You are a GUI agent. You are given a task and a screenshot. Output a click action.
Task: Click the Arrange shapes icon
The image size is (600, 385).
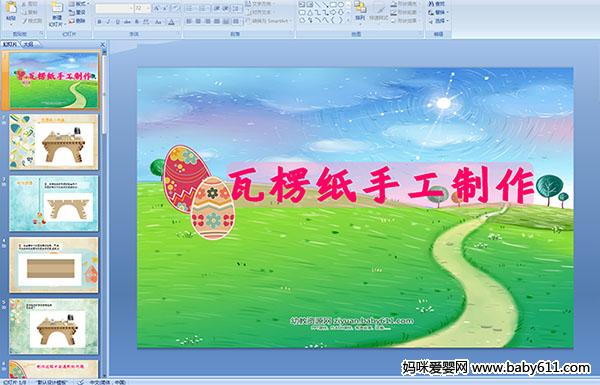[360, 10]
